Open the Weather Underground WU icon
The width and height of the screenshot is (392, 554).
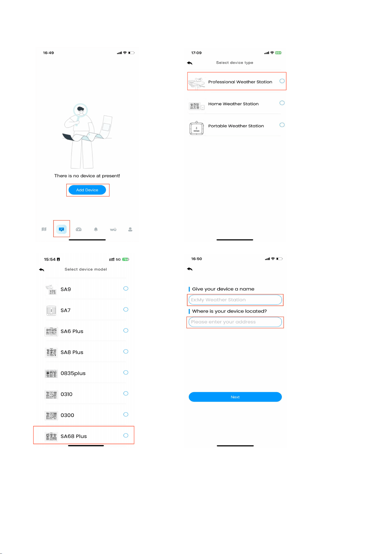click(x=113, y=229)
